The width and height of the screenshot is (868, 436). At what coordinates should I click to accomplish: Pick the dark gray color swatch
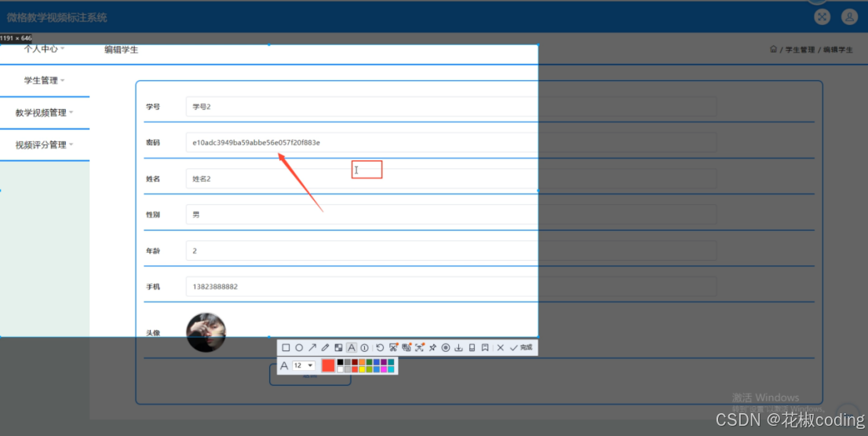[x=348, y=362]
